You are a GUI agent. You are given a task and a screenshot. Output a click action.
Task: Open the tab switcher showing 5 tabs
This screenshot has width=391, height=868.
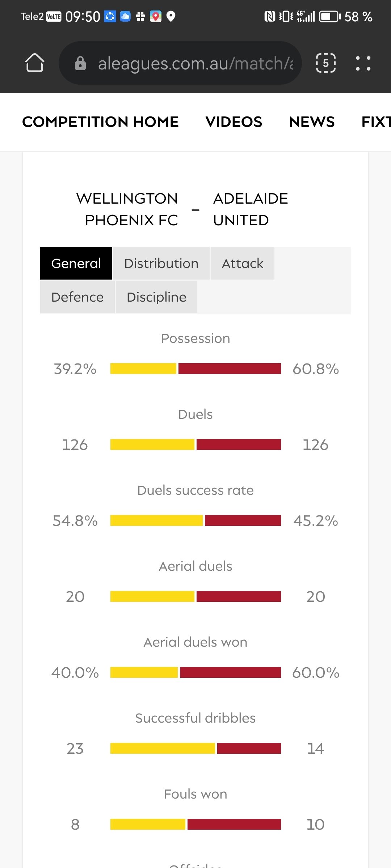click(x=325, y=63)
